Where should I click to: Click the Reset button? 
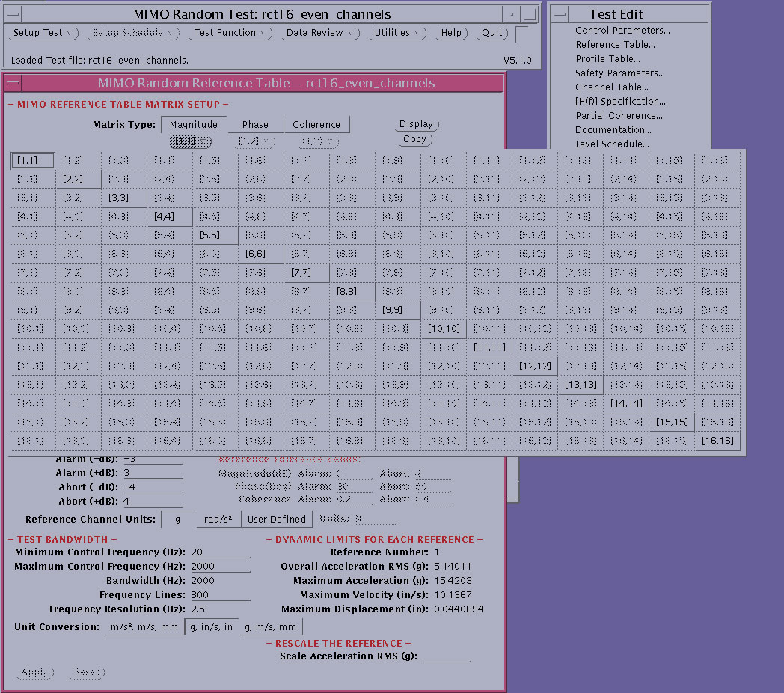coord(87,672)
